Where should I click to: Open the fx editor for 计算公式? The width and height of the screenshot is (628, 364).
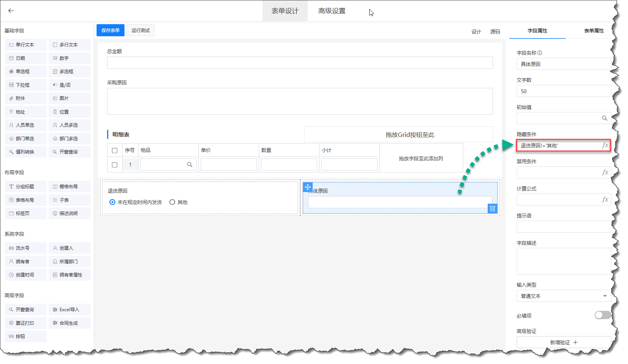605,200
